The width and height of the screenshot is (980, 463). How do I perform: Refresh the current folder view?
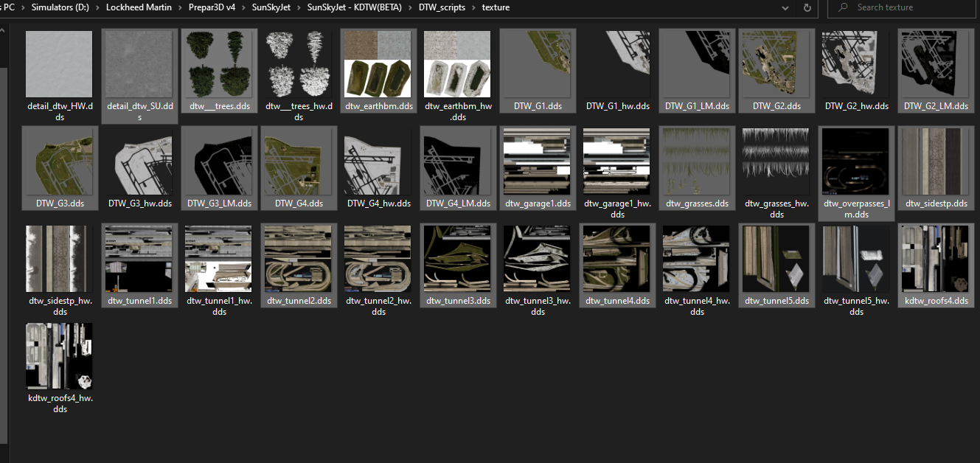(807, 7)
